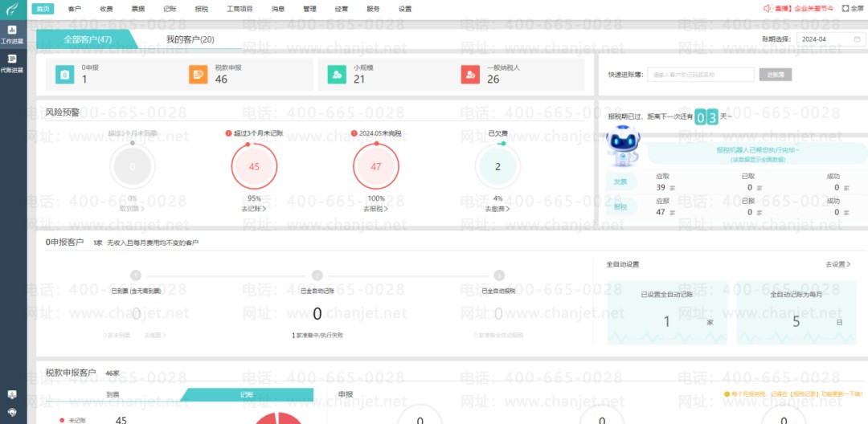The height and width of the screenshot is (424, 868).
Task: Click the 进账簿 button
Action: click(x=775, y=75)
